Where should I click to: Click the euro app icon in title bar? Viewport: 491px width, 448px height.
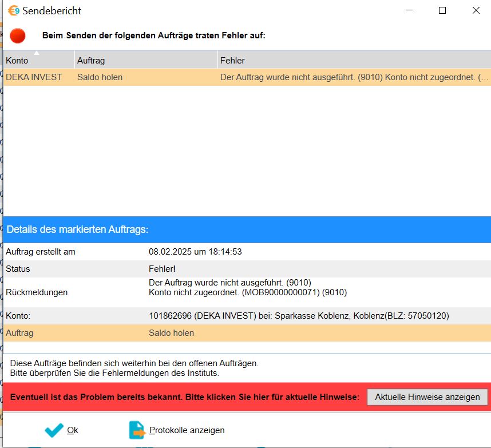tap(14, 11)
